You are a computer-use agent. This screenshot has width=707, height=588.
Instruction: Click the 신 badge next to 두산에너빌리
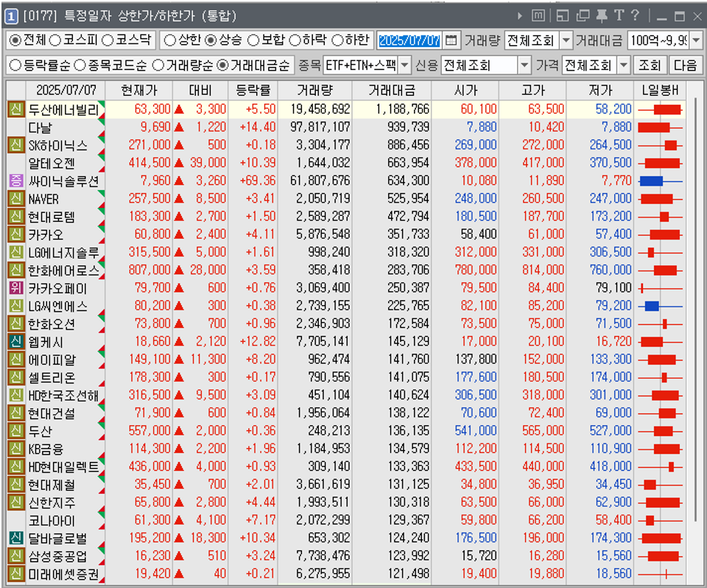tap(16, 109)
